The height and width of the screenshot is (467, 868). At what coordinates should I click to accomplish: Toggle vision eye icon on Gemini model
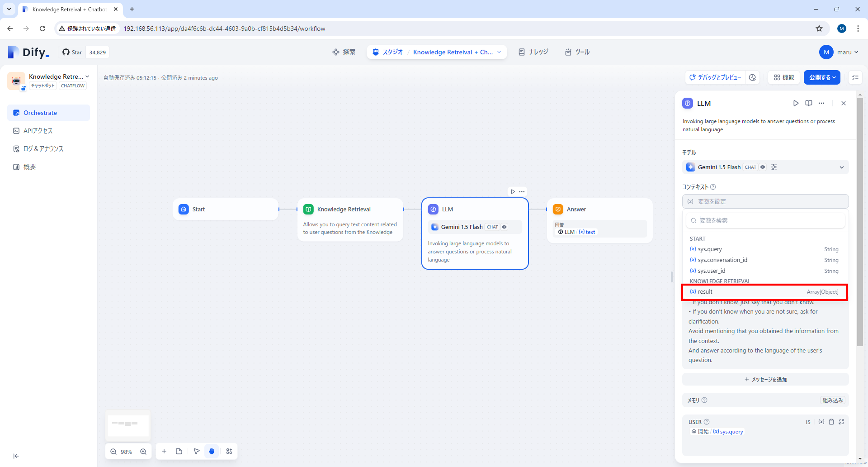(x=762, y=167)
